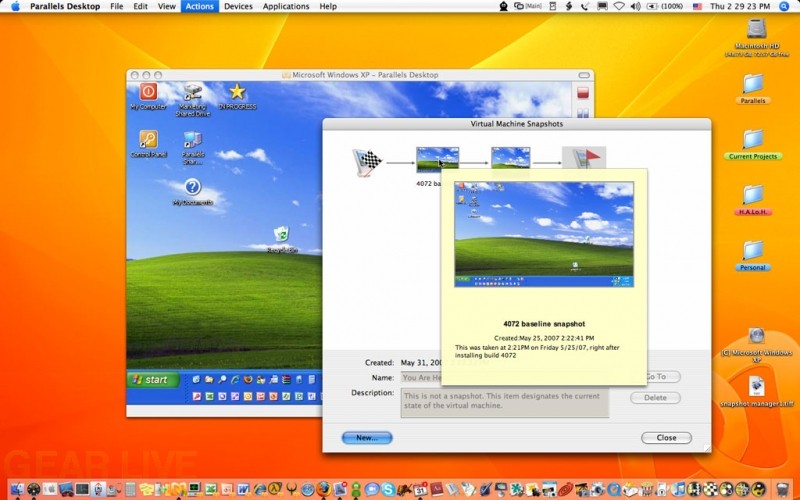Viewport: 800px width, 500px height.
Task: Click the Delete snapshot button
Action: 655,397
